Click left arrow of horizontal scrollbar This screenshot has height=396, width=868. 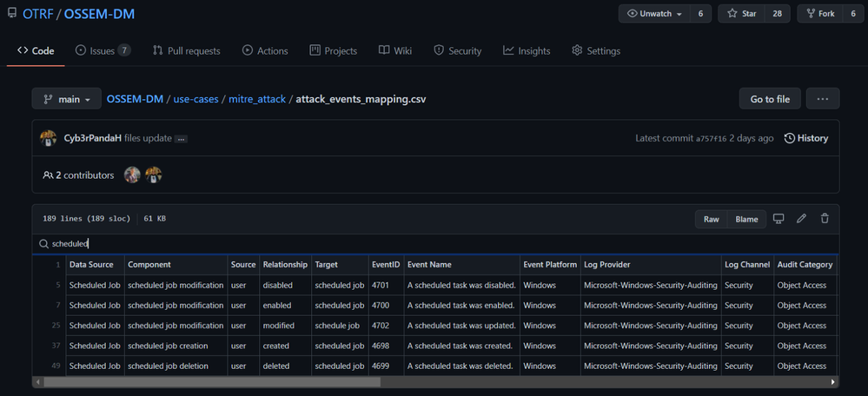pos(37,382)
